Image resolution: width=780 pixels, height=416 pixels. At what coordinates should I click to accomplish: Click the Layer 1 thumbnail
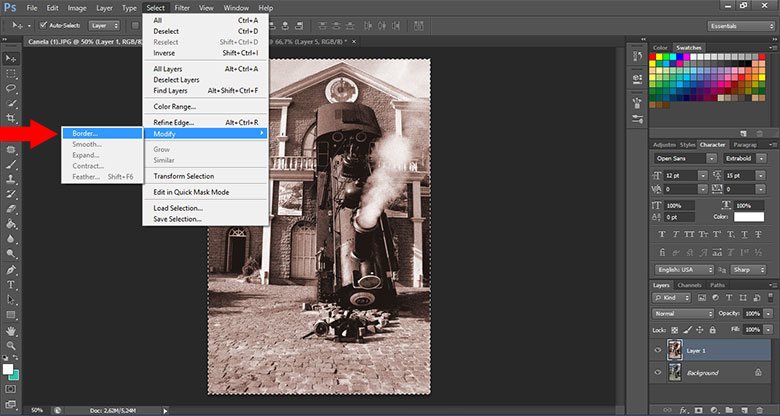coord(673,350)
